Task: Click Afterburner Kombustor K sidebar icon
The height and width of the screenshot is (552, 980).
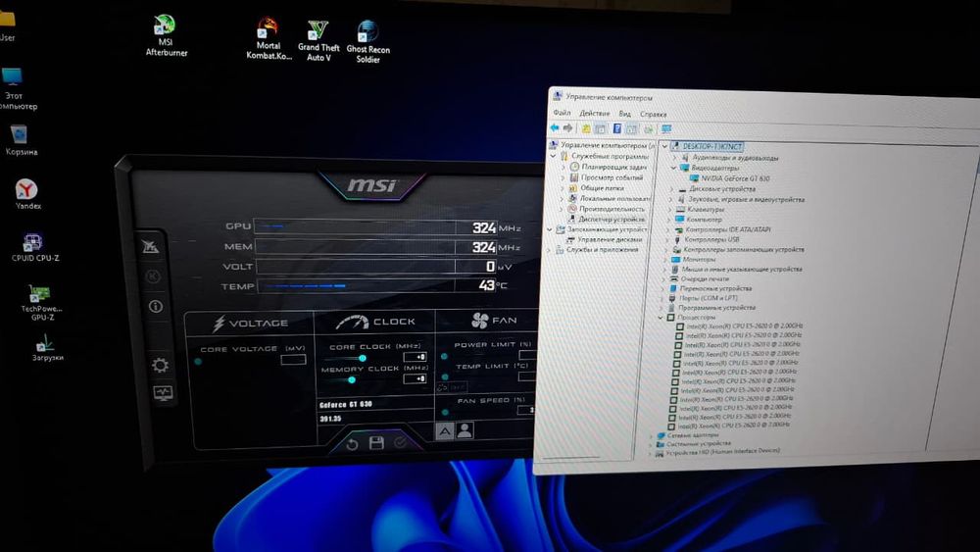Action: click(x=153, y=276)
